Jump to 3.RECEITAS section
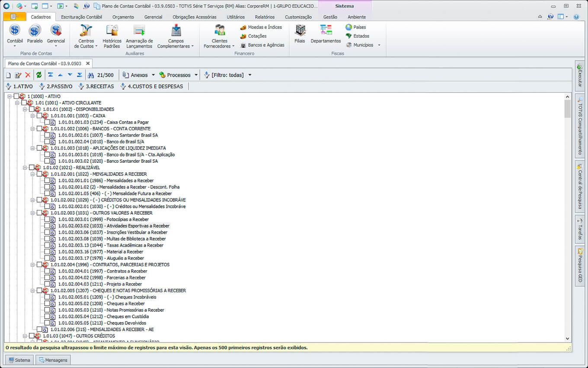This screenshot has width=588, height=368. pyautogui.click(x=96, y=86)
